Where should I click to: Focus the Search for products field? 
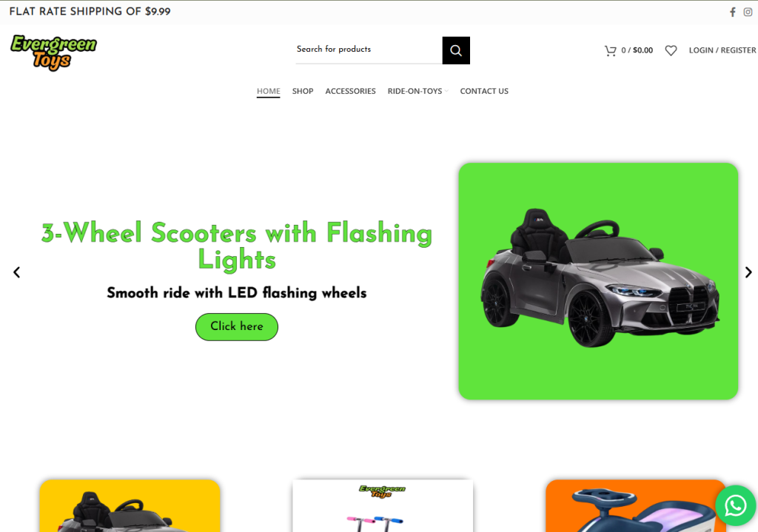coord(369,50)
